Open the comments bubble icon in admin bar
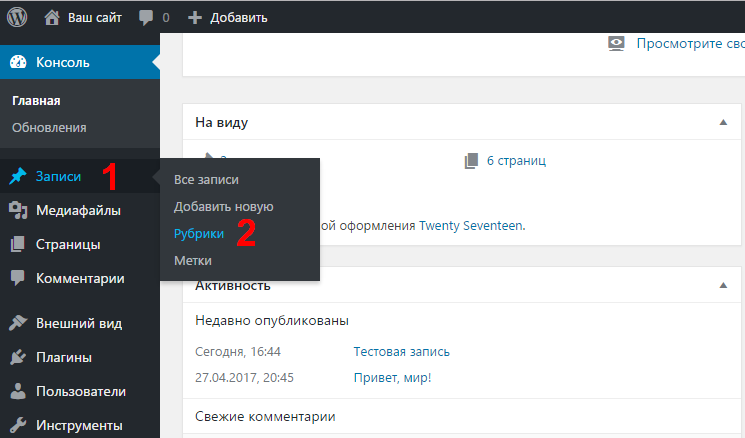 [x=146, y=18]
